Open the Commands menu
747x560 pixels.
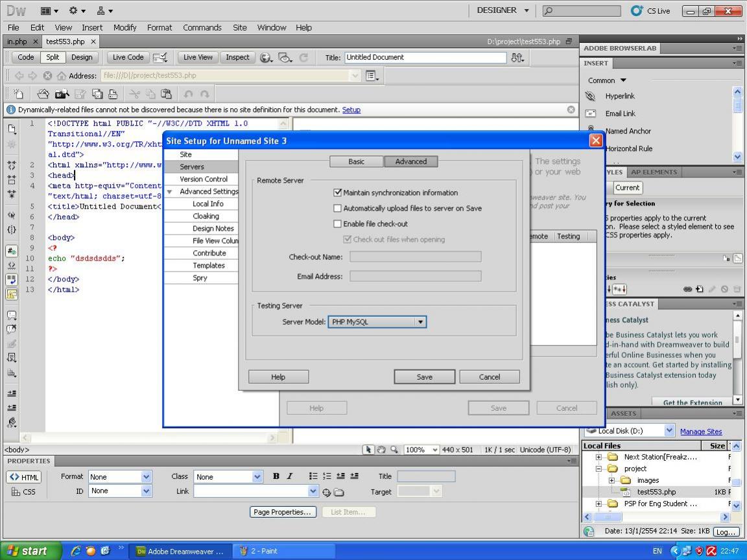coord(202,28)
